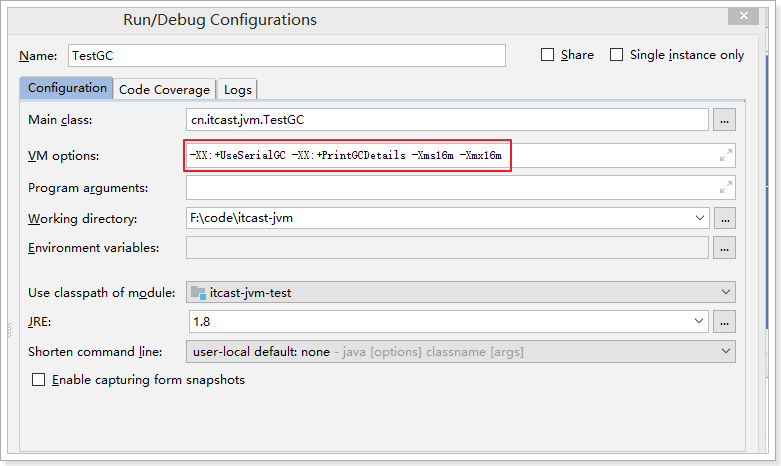Open the Environment variables editor button
This screenshot has height=466, width=781.
[724, 248]
